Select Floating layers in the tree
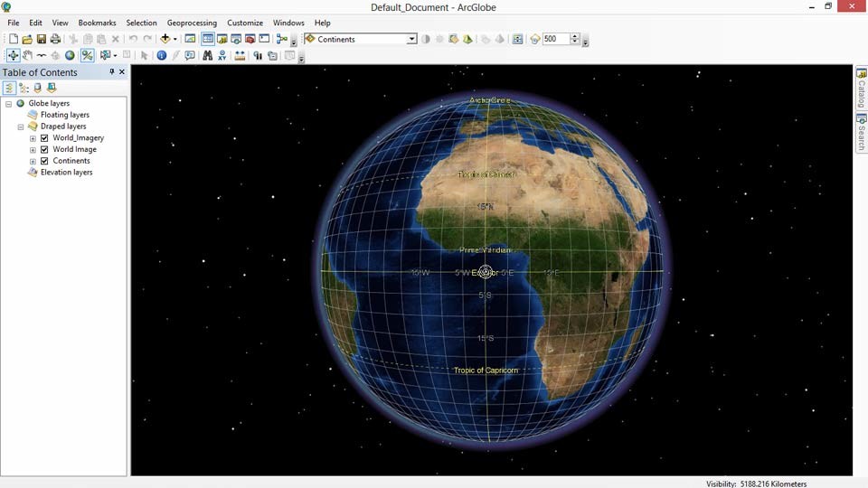Viewport: 868px width, 488px height. (x=65, y=115)
